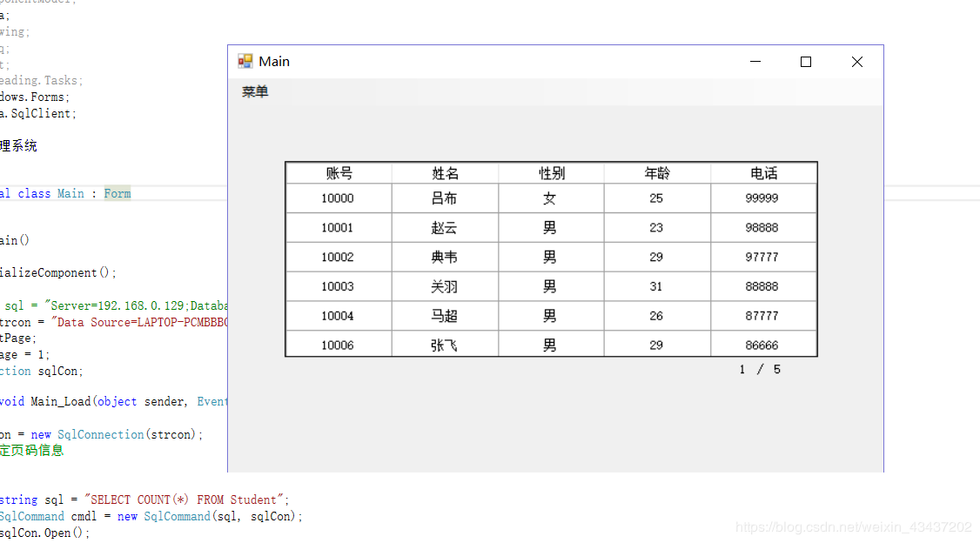Image resolution: width=980 pixels, height=543 pixels.
Task: Minimize the Main window
Action: click(755, 61)
